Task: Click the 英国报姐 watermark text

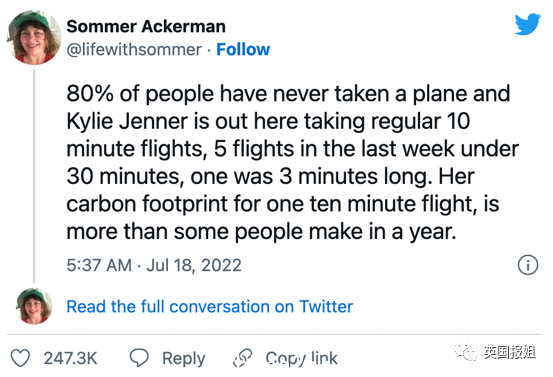Action: tap(509, 352)
